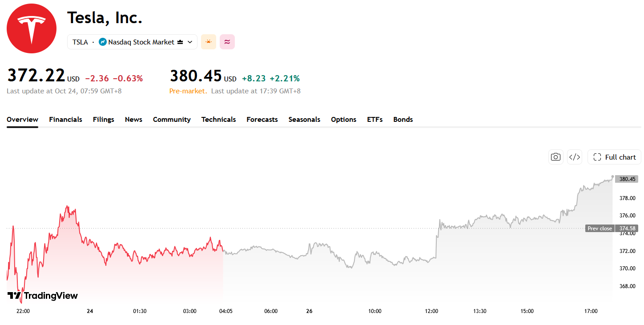Click the 26 date axis label
644x325 pixels.
309,311
